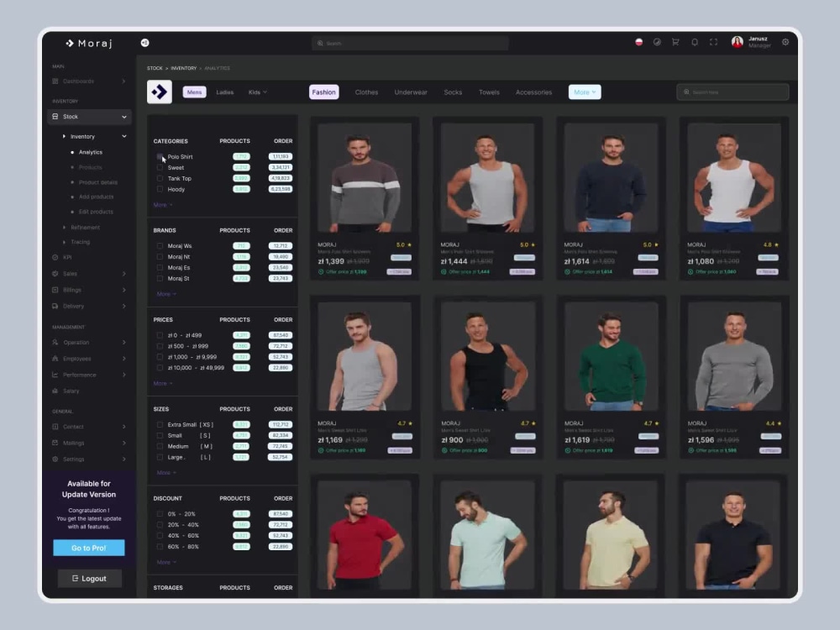Expand More under Brands filter
Viewport: 840px width, 630px height.
(166, 294)
